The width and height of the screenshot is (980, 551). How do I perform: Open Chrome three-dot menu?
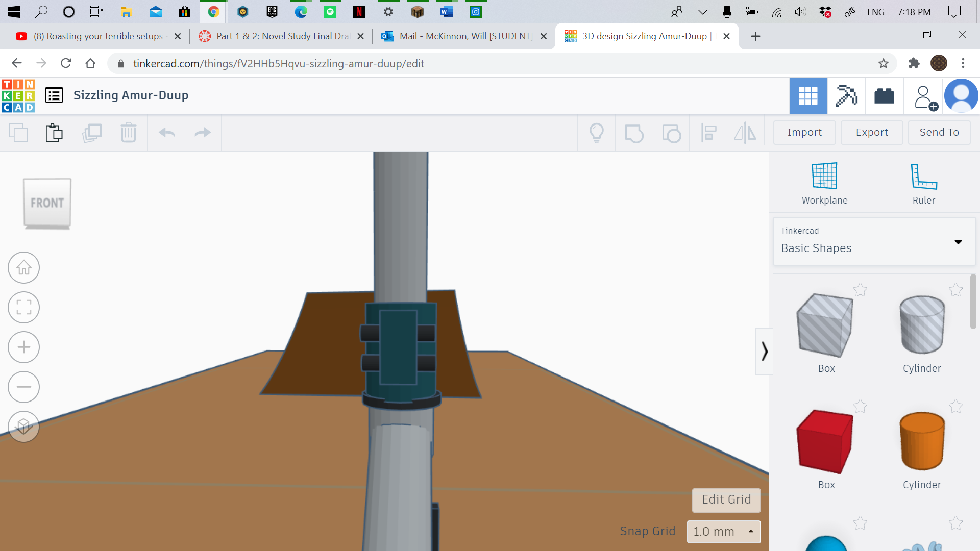coord(963,64)
